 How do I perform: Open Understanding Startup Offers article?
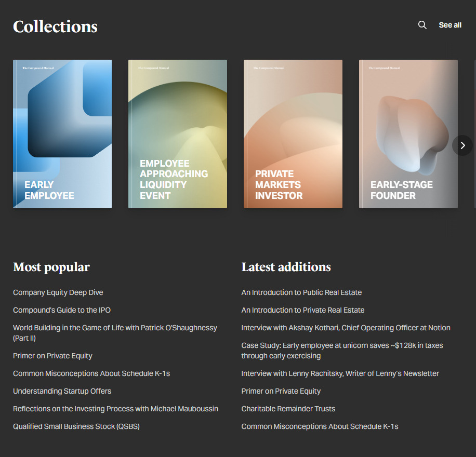click(x=62, y=391)
